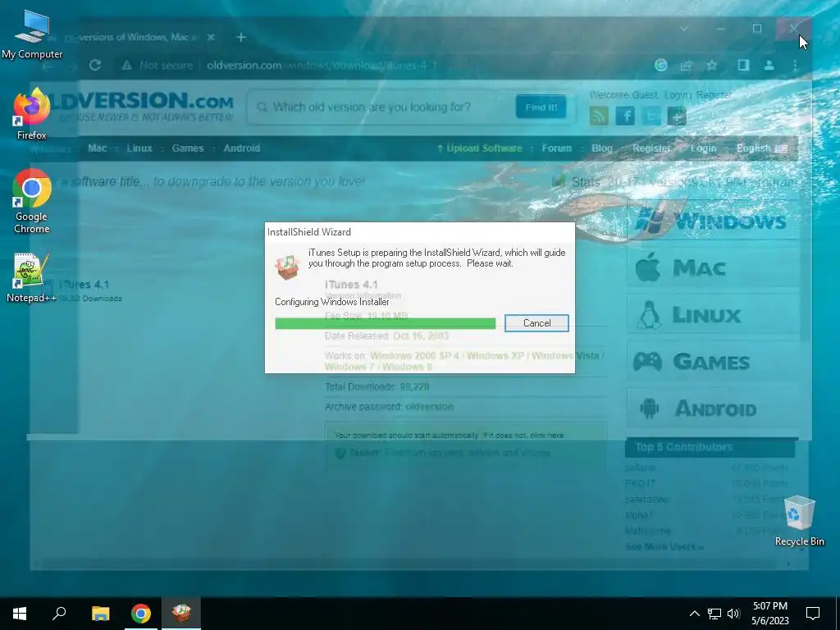This screenshot has height=630, width=840.
Task: Open English language selector
Action: click(x=761, y=148)
